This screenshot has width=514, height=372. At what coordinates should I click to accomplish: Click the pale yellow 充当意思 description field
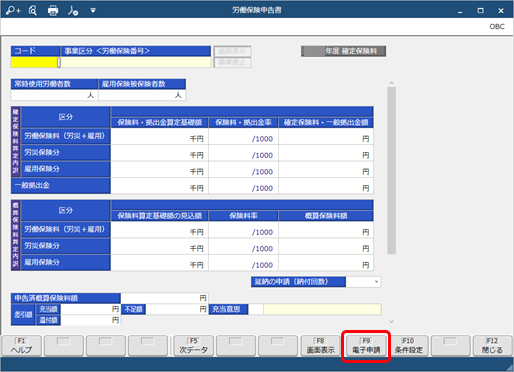(x=322, y=309)
